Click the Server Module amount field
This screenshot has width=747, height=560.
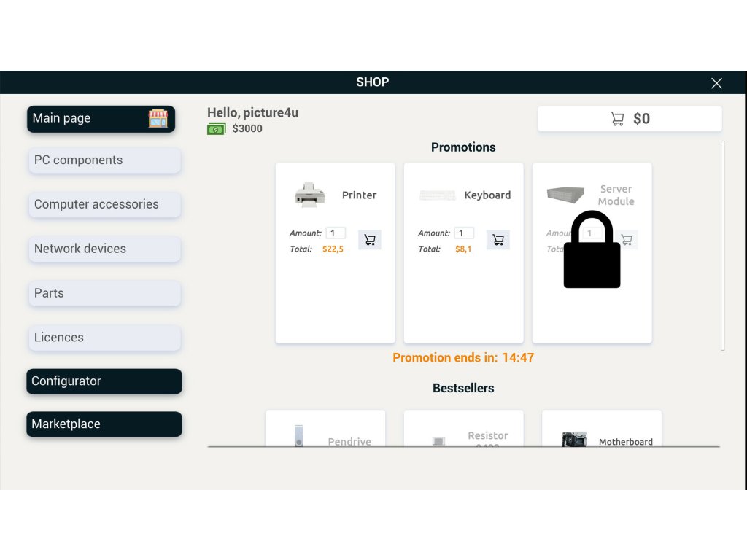pyautogui.click(x=592, y=233)
